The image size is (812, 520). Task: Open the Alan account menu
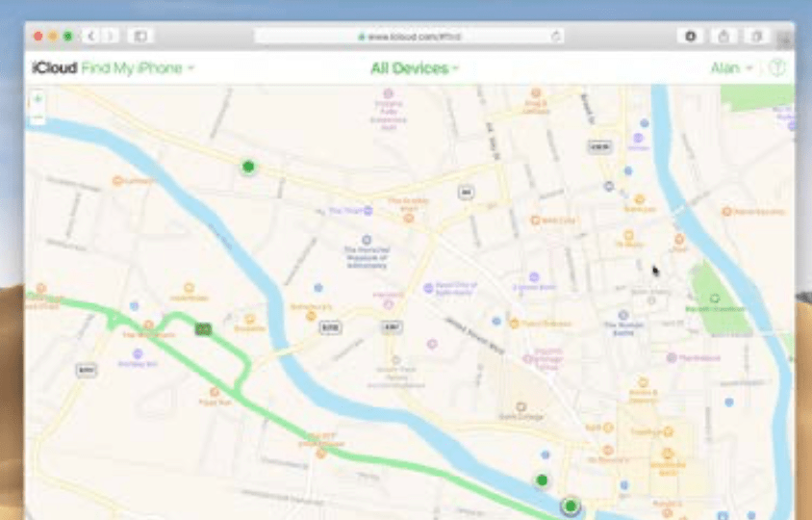[731, 68]
